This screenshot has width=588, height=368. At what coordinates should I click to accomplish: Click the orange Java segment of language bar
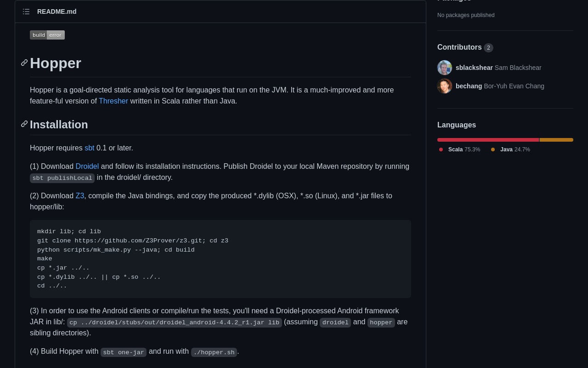[x=556, y=140]
